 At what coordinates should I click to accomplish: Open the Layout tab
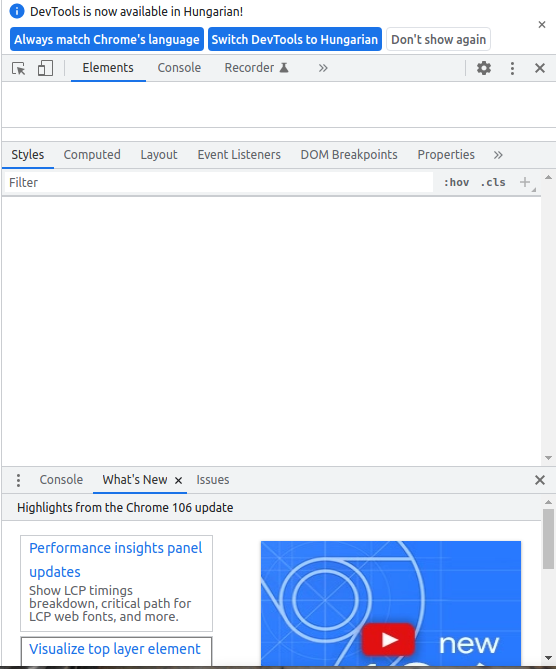[159, 155]
